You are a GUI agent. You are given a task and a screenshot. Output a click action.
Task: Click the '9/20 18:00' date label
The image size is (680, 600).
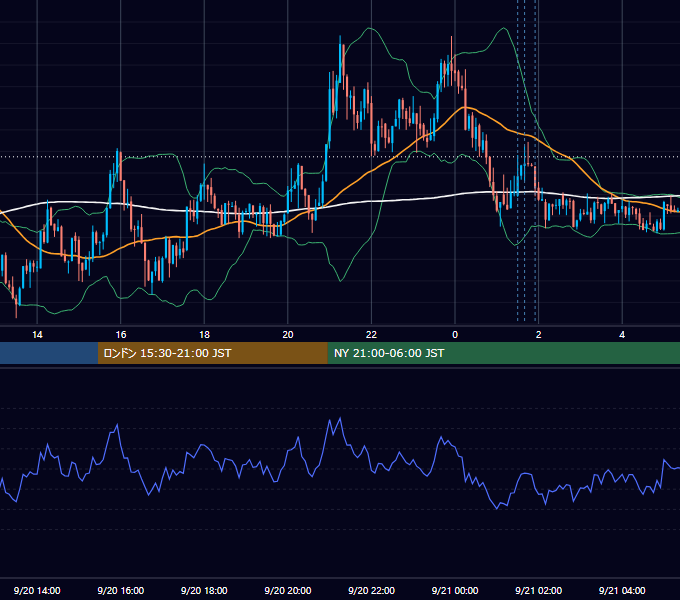click(x=204, y=590)
